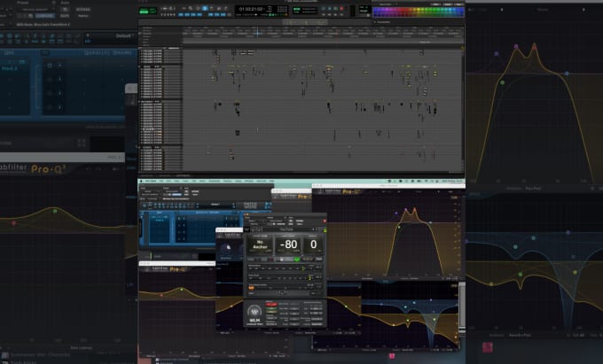The width and height of the screenshot is (603, 364).
Task: Select the Zoomer tool in Pro Tools toolbar
Action: click(x=190, y=8)
